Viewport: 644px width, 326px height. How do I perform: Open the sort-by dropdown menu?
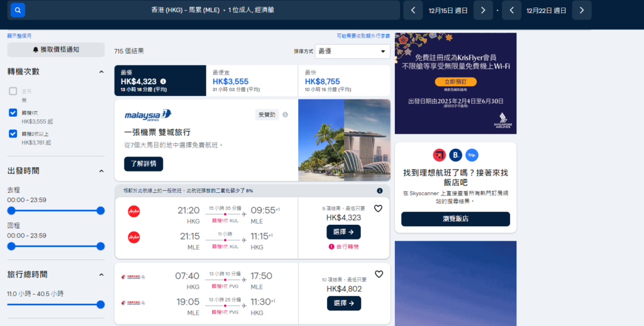(x=352, y=52)
